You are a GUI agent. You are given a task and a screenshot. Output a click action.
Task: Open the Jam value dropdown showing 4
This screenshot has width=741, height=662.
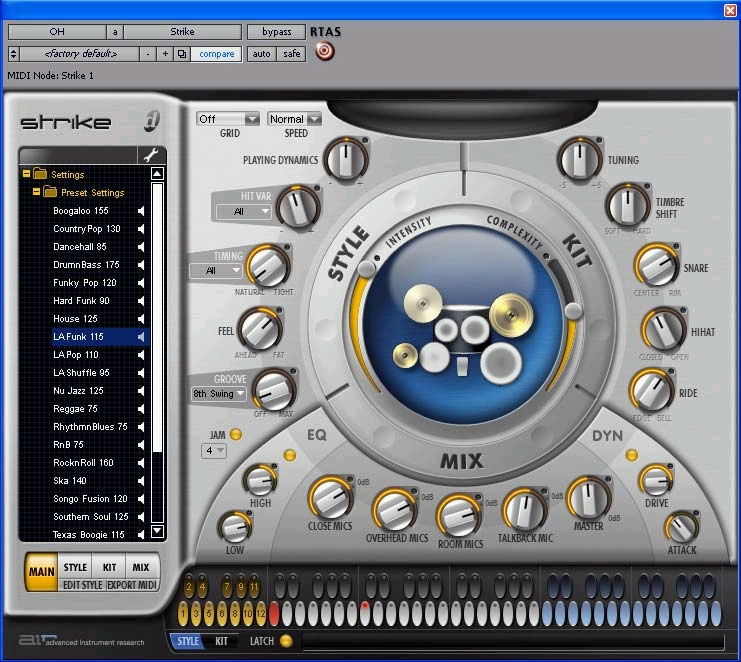214,450
